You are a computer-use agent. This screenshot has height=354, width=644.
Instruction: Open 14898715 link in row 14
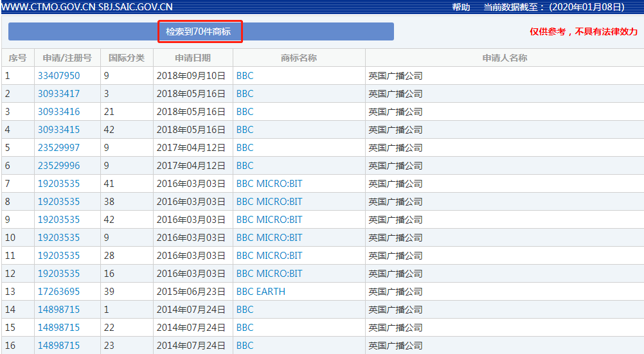[x=58, y=310]
